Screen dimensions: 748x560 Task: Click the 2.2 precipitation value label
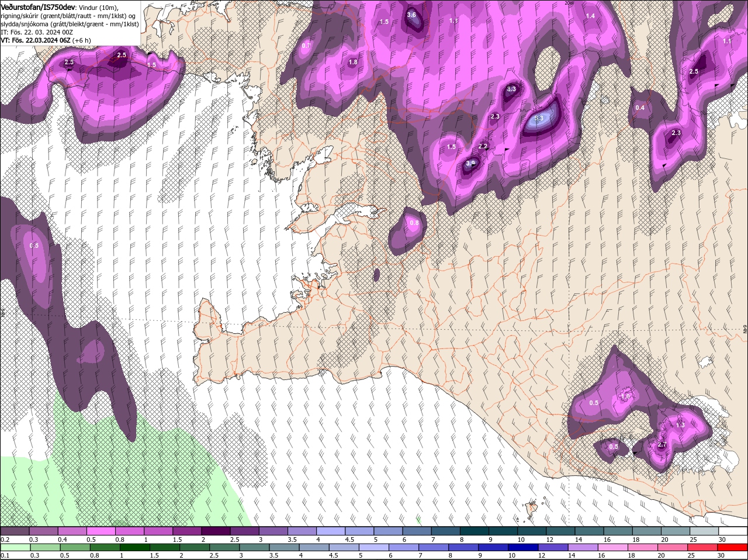point(483,146)
